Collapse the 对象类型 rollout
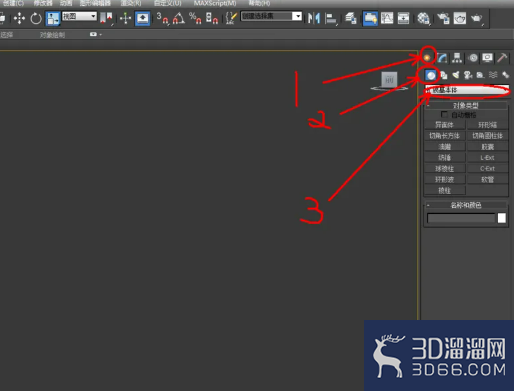This screenshot has height=391, width=514. click(466, 106)
